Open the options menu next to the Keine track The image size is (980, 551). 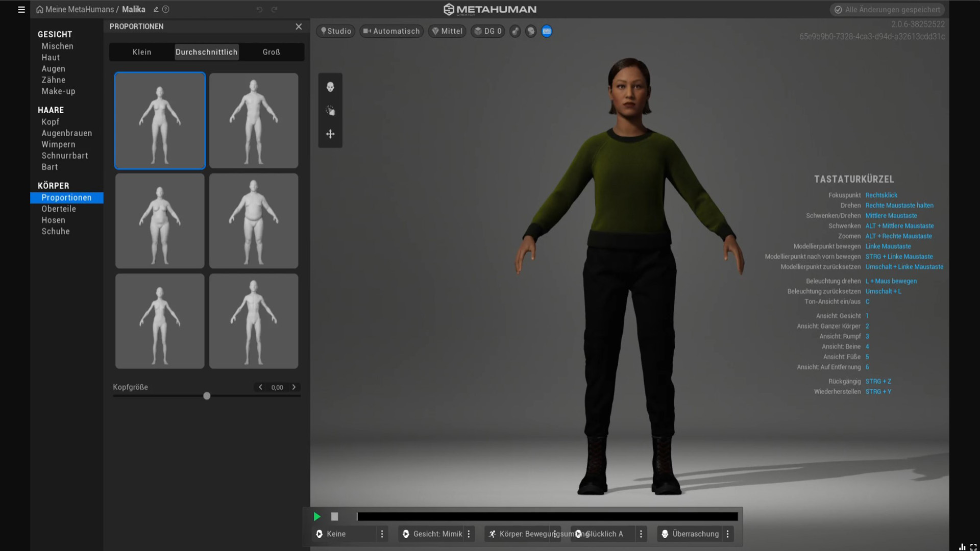click(382, 534)
